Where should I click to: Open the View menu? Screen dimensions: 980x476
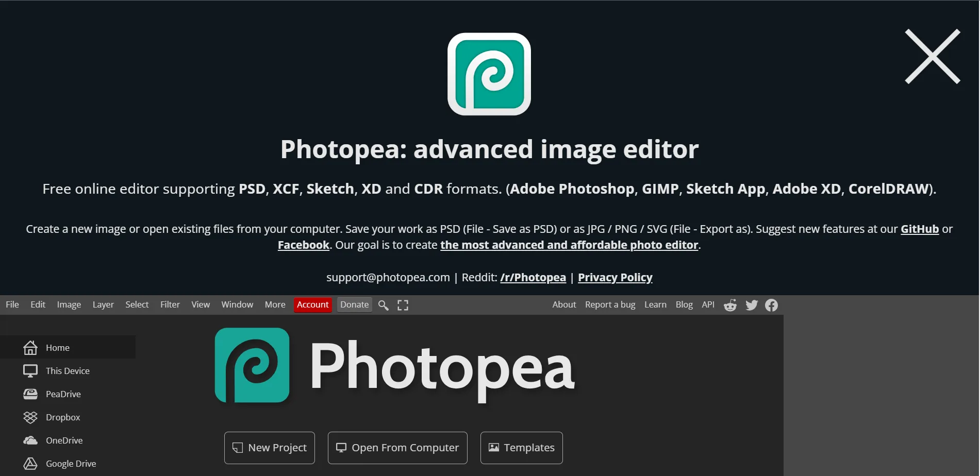tap(201, 304)
